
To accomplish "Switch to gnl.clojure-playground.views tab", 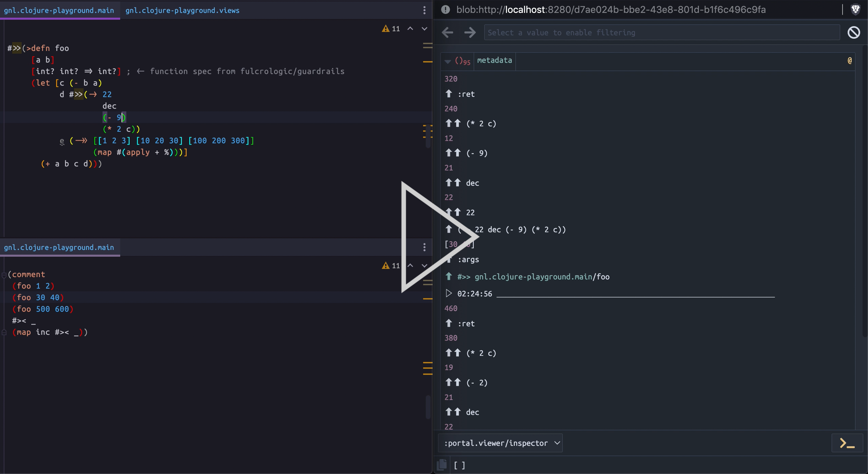I will [182, 11].
